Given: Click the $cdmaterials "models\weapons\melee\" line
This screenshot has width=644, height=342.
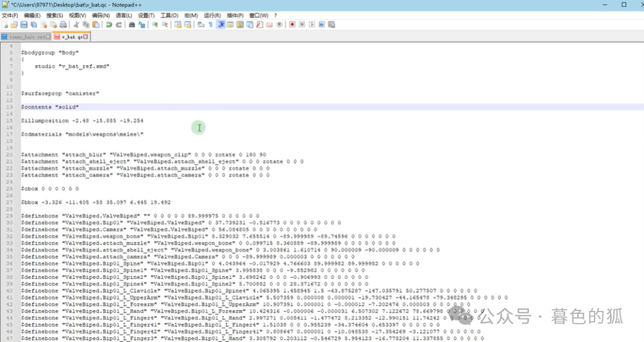Looking at the screenshot, I should [x=82, y=134].
